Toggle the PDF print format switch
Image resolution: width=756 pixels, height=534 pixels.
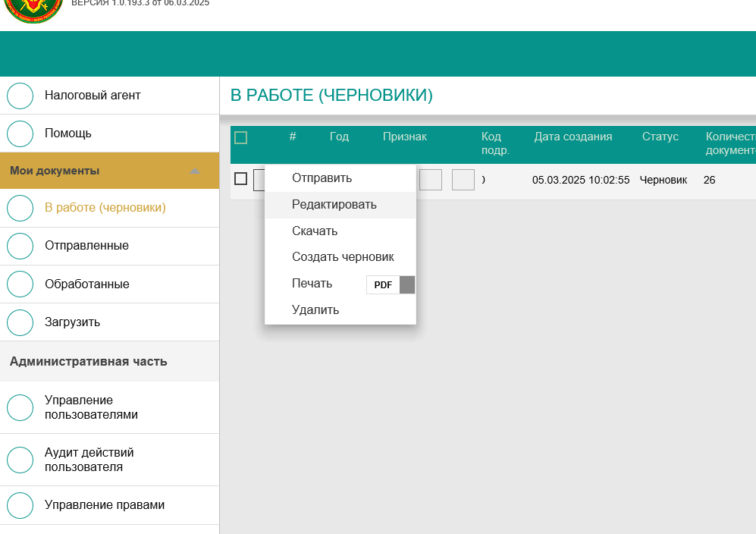click(391, 284)
